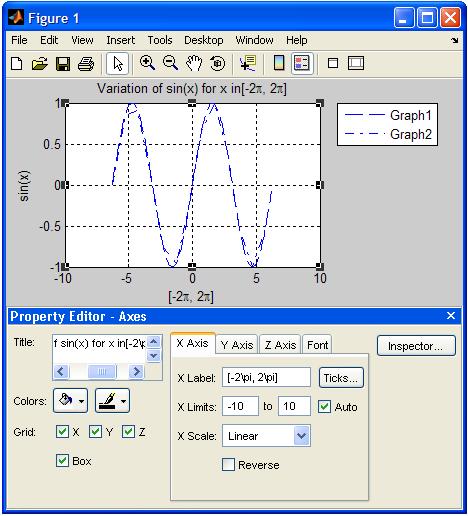Switch to the Y Axis tab
468x516 pixels.
click(x=237, y=345)
